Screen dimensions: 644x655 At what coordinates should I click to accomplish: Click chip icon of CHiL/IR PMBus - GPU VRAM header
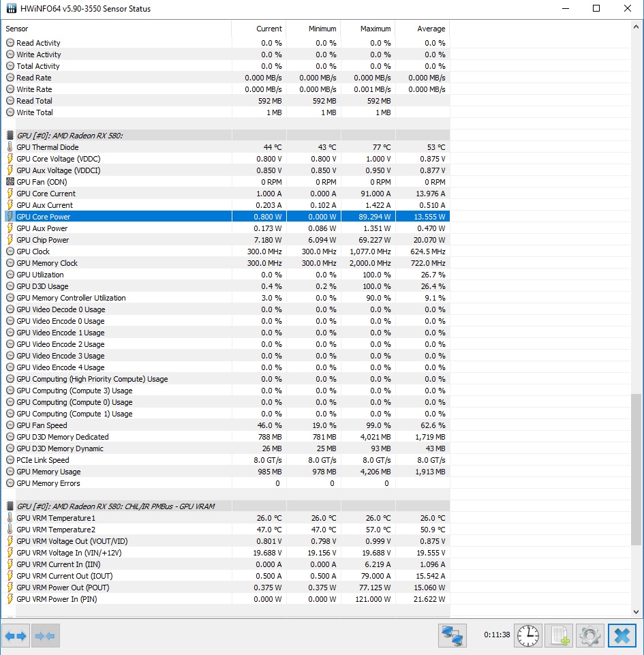pos(10,506)
